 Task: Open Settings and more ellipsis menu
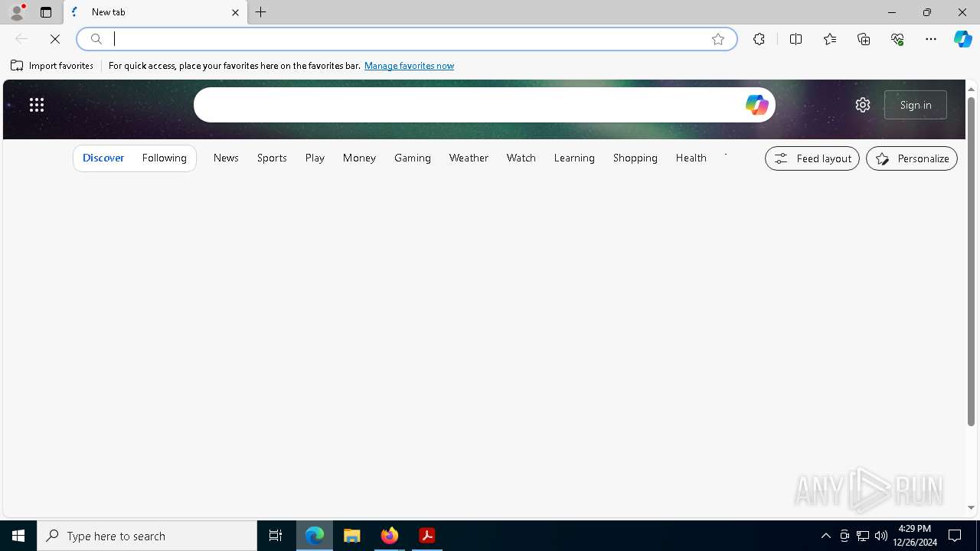coord(931,39)
